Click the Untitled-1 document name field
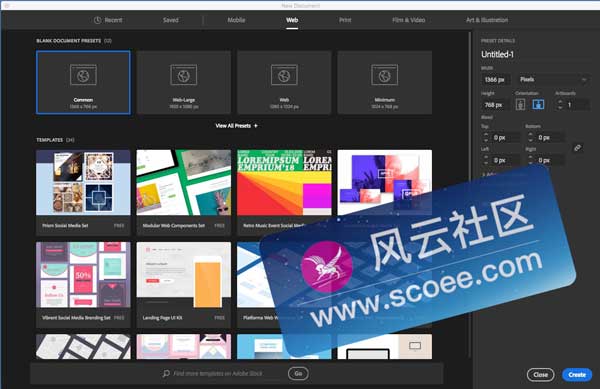 536,54
